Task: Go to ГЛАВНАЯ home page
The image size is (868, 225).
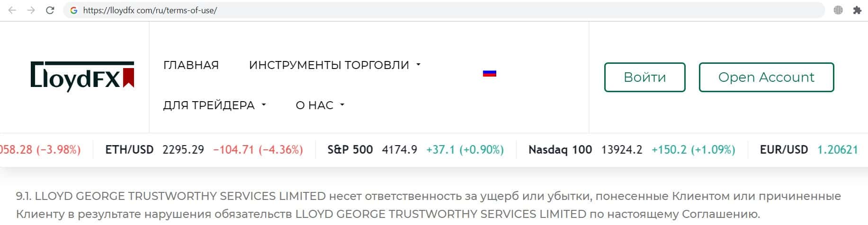Action: pyautogui.click(x=191, y=65)
